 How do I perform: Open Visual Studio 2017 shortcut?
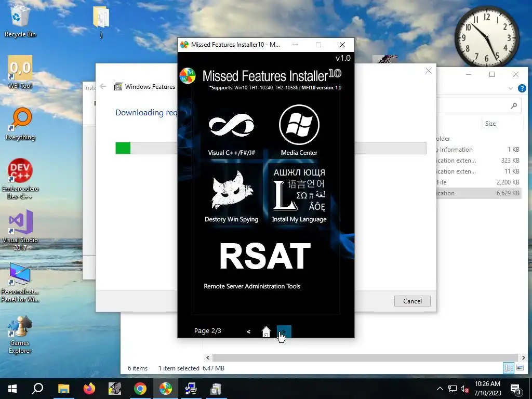pos(20,230)
